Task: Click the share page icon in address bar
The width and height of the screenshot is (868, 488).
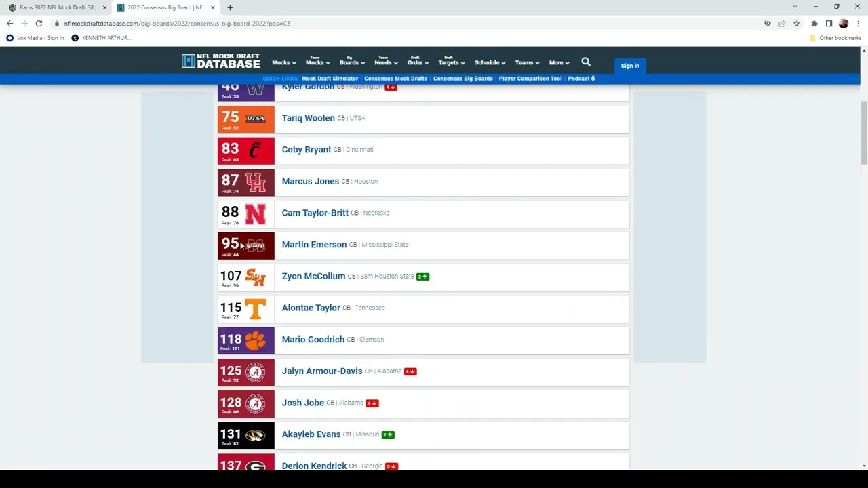Action: (782, 23)
